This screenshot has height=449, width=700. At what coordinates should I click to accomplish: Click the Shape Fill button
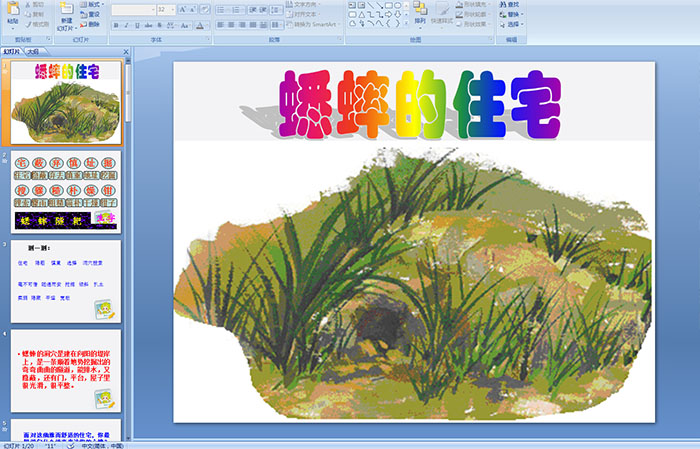pyautogui.click(x=474, y=4)
